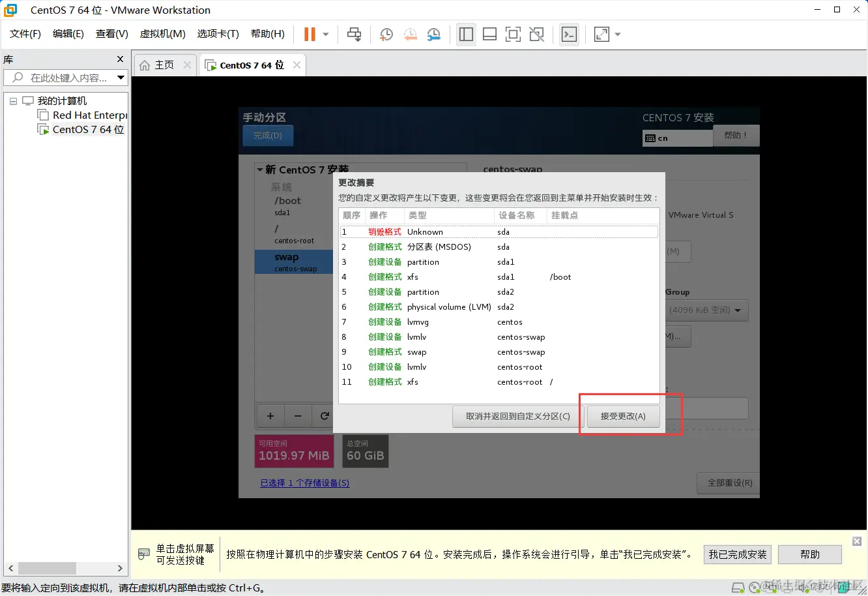Open the 选项卡(T) menu
This screenshot has height=596, width=868.
click(x=218, y=34)
